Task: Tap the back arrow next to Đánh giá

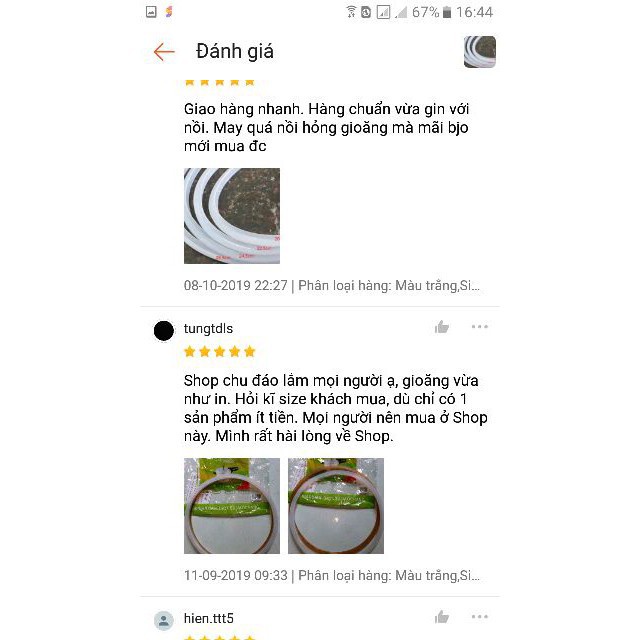Action: coord(164,52)
